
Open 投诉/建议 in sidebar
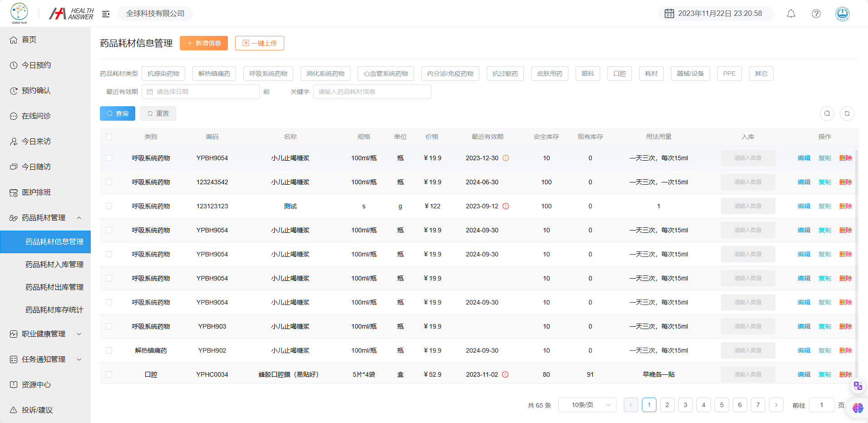pos(45,410)
